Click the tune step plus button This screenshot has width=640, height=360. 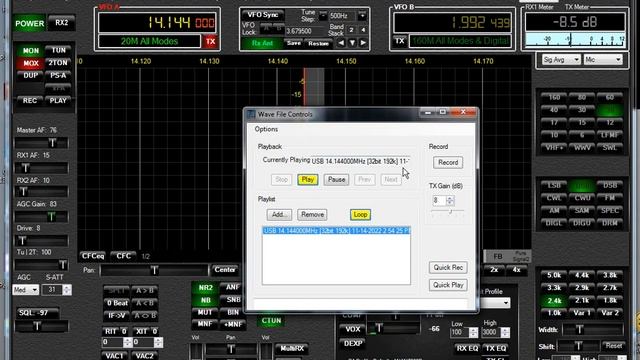click(x=362, y=16)
